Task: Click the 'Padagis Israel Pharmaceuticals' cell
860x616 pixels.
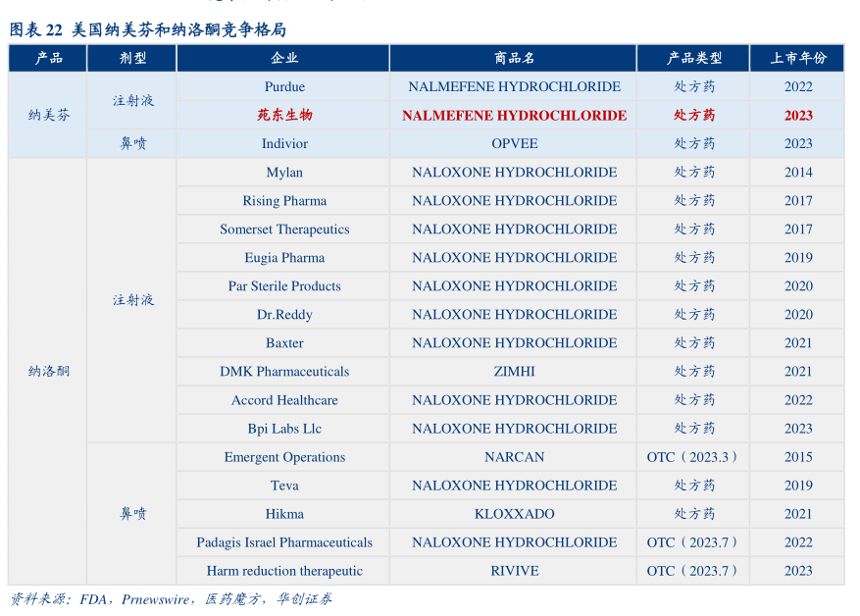Action: [x=284, y=543]
